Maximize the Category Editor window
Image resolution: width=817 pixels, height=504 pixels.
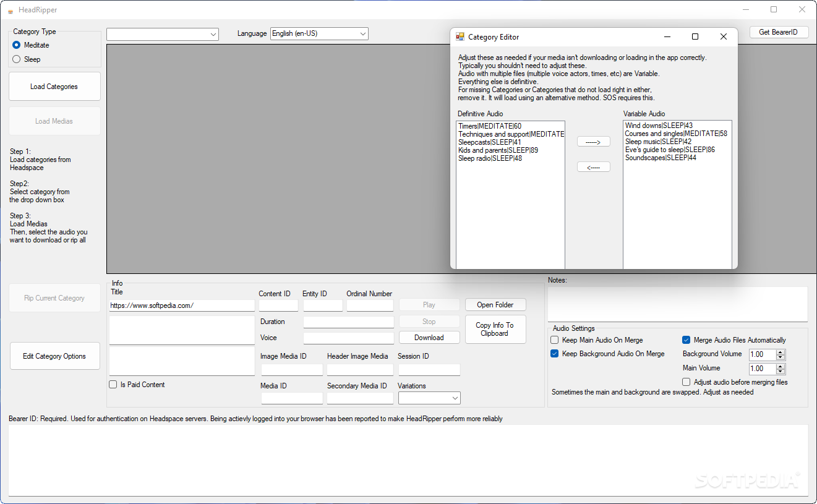coord(695,36)
